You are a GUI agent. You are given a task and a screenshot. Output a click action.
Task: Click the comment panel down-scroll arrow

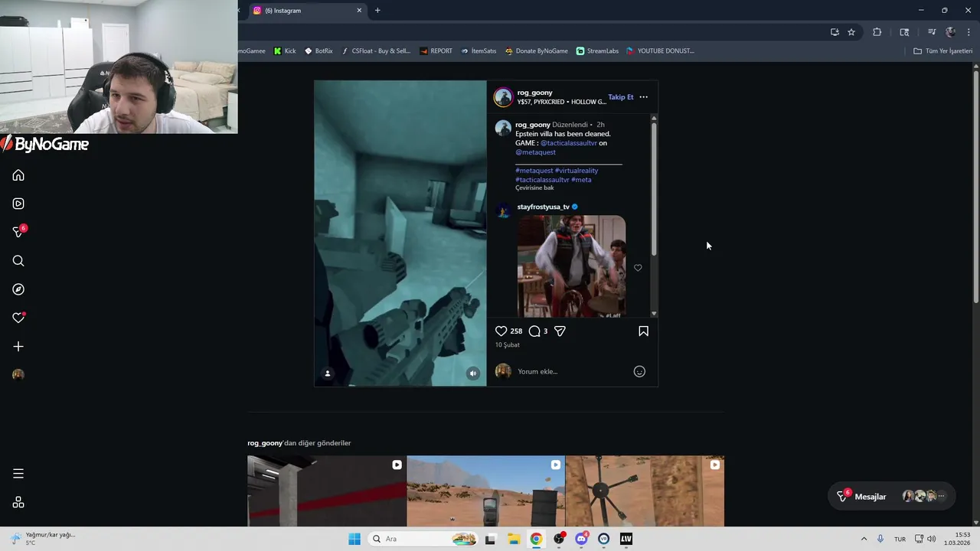tap(654, 314)
